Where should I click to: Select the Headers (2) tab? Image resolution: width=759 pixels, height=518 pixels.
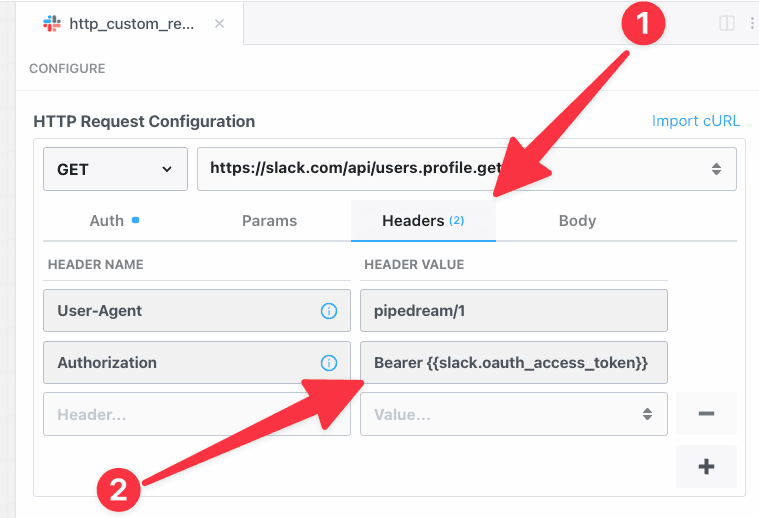pyautogui.click(x=423, y=221)
